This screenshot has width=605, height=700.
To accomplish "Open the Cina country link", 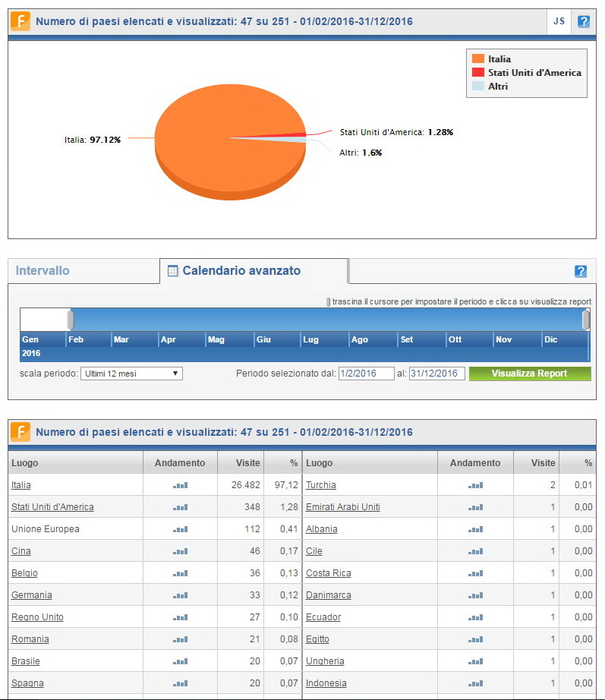I will point(21,551).
